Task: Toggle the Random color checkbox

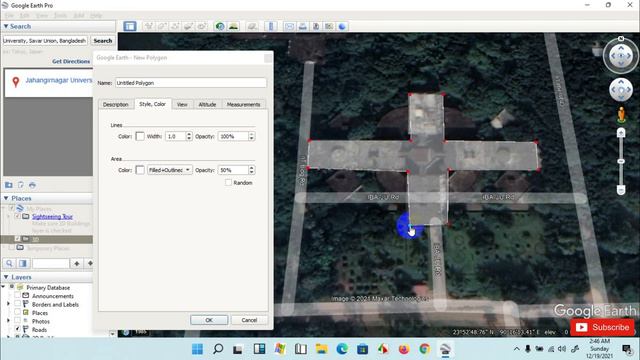Action: pyautogui.click(x=228, y=182)
